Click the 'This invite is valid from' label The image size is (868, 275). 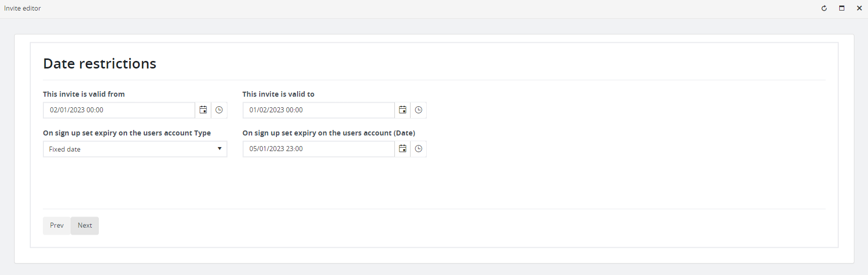(84, 94)
